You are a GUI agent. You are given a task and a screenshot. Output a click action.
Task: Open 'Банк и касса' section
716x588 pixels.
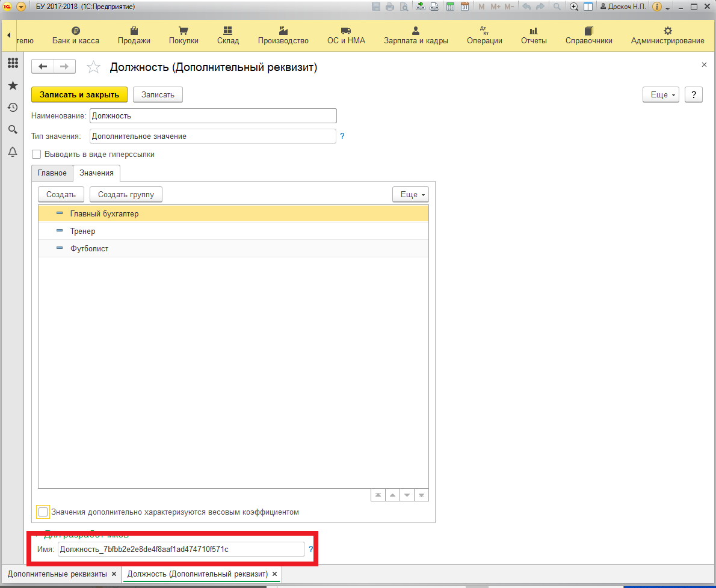(x=76, y=35)
